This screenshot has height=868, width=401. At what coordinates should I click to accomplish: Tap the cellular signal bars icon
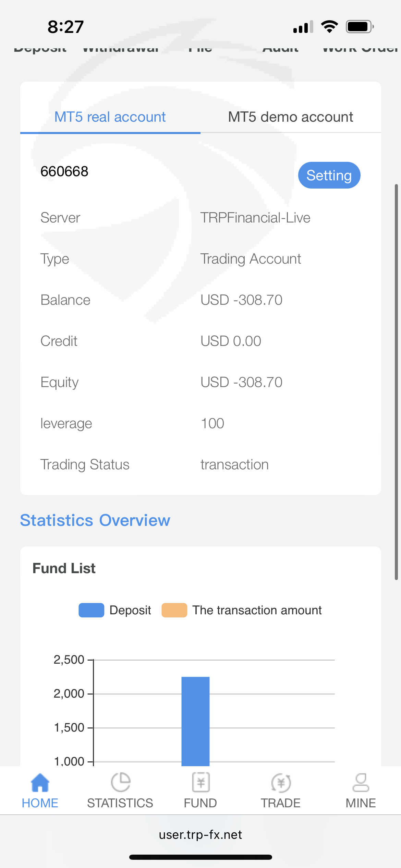303,27
